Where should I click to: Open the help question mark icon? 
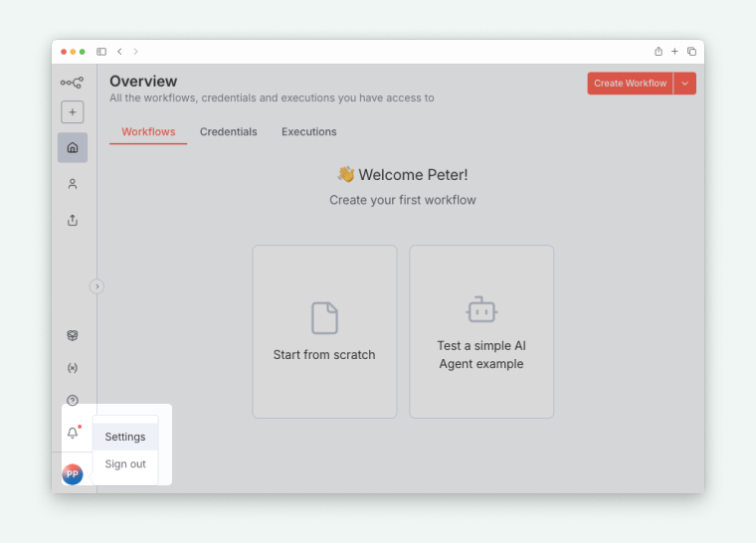pyautogui.click(x=73, y=400)
